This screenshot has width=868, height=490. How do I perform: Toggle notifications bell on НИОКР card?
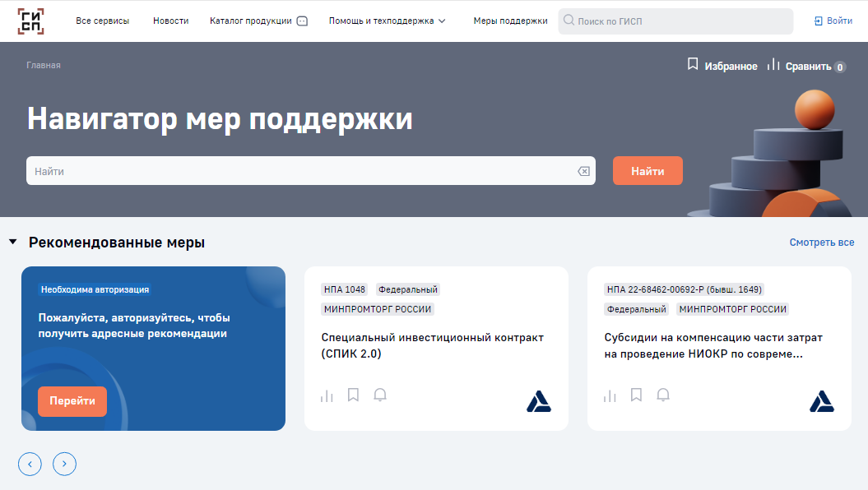click(x=663, y=395)
